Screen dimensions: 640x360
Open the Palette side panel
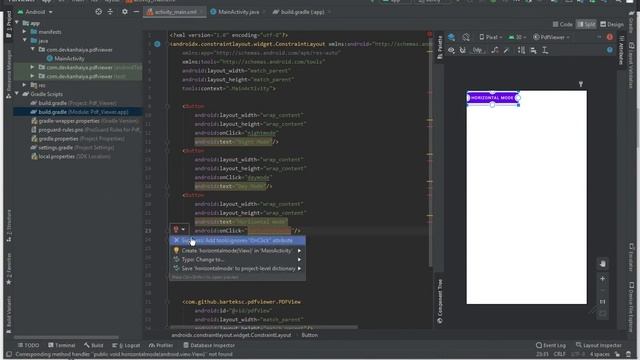point(440,47)
